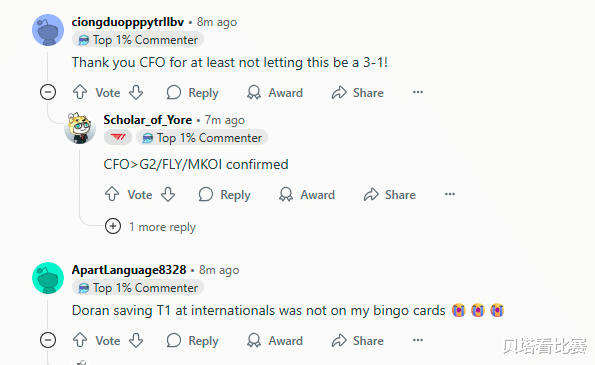Reply to the "Thank you CFO" comment

(192, 93)
